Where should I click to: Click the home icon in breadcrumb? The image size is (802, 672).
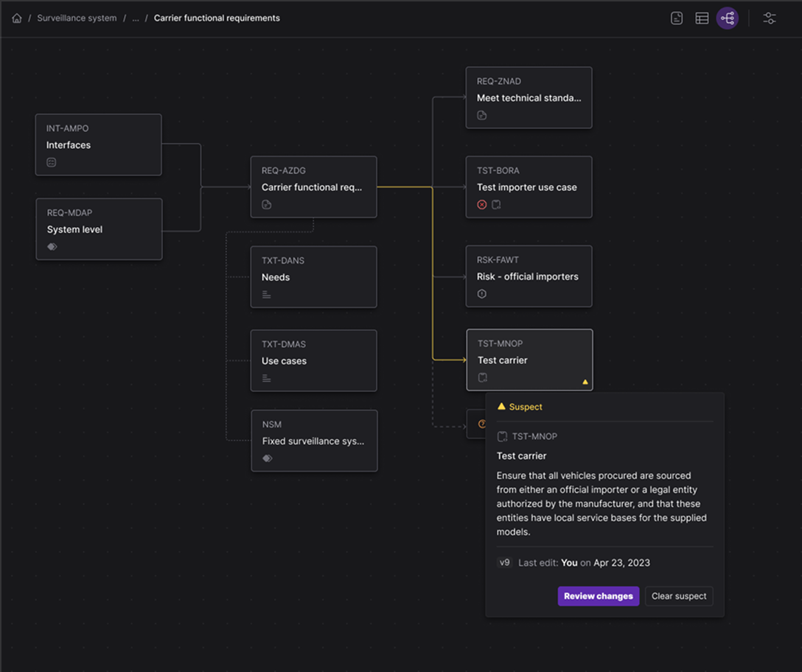17,18
